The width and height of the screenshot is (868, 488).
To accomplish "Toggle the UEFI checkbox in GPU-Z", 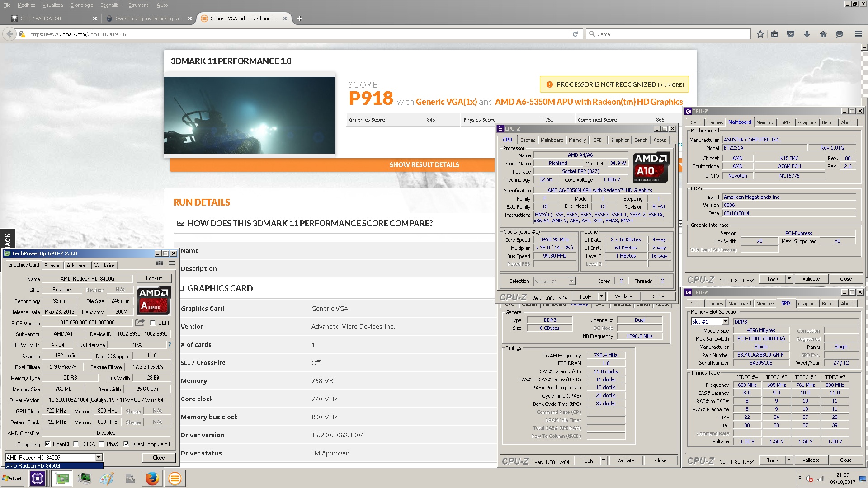I will (x=153, y=323).
